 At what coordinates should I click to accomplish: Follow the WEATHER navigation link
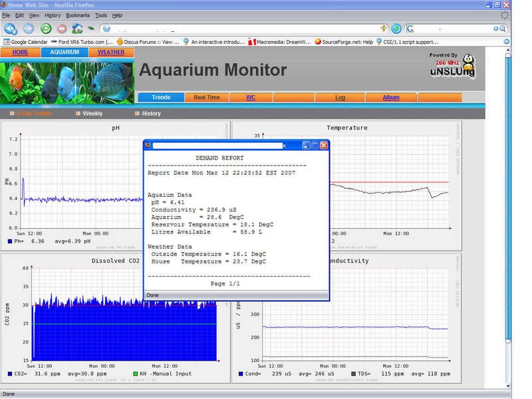coord(111,52)
